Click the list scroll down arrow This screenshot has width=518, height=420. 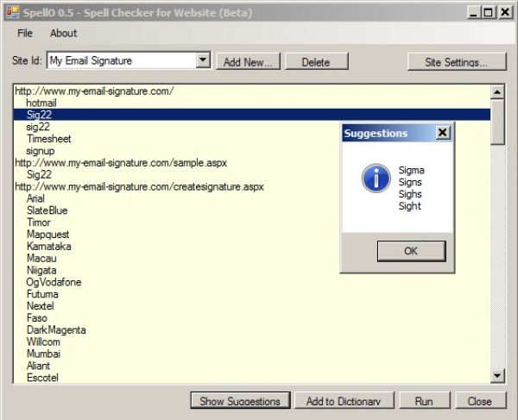pos(497,375)
